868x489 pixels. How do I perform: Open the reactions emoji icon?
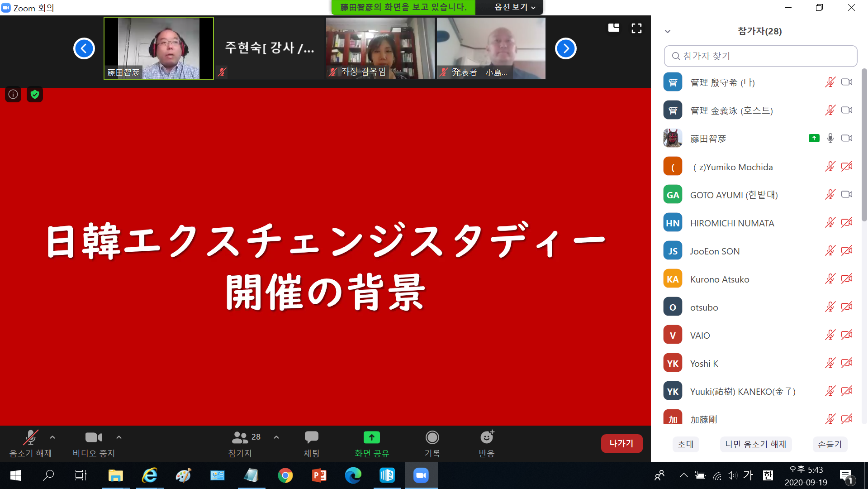pyautogui.click(x=487, y=437)
